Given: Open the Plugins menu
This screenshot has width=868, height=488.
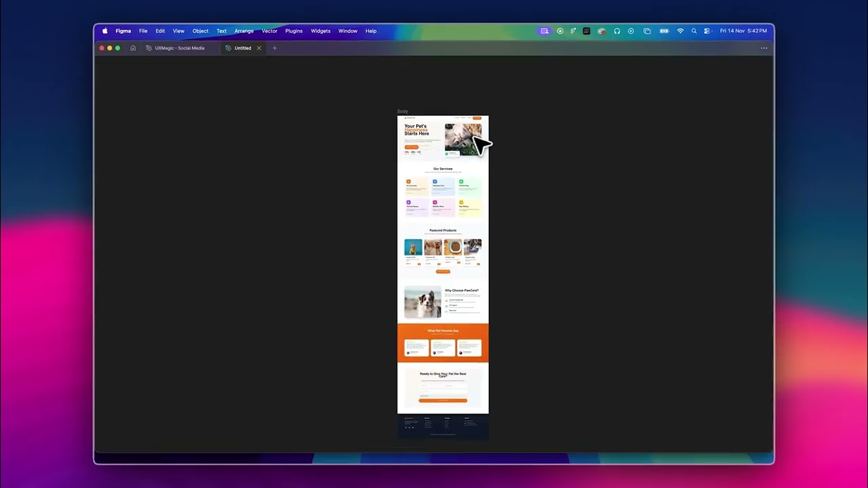Looking at the screenshot, I should point(294,31).
